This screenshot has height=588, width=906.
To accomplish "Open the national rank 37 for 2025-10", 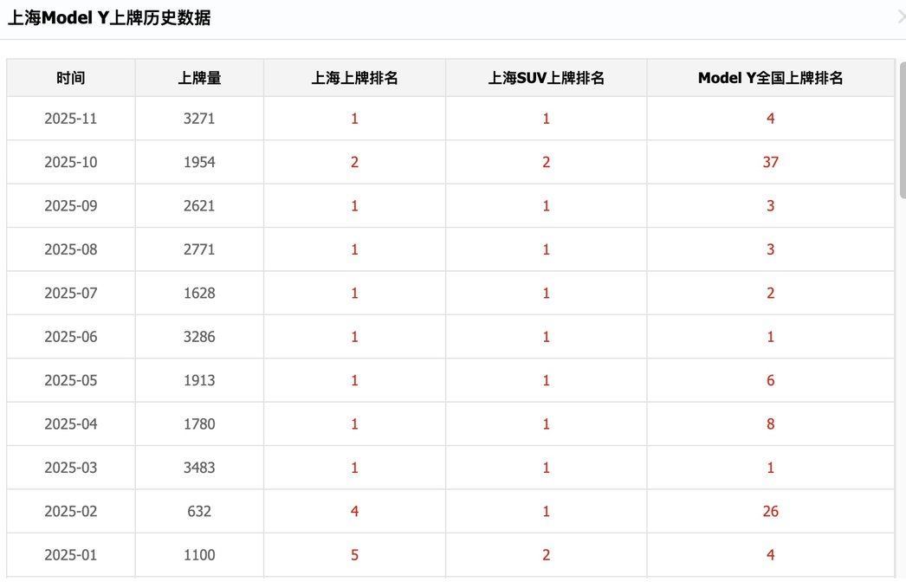I will coord(770,162).
